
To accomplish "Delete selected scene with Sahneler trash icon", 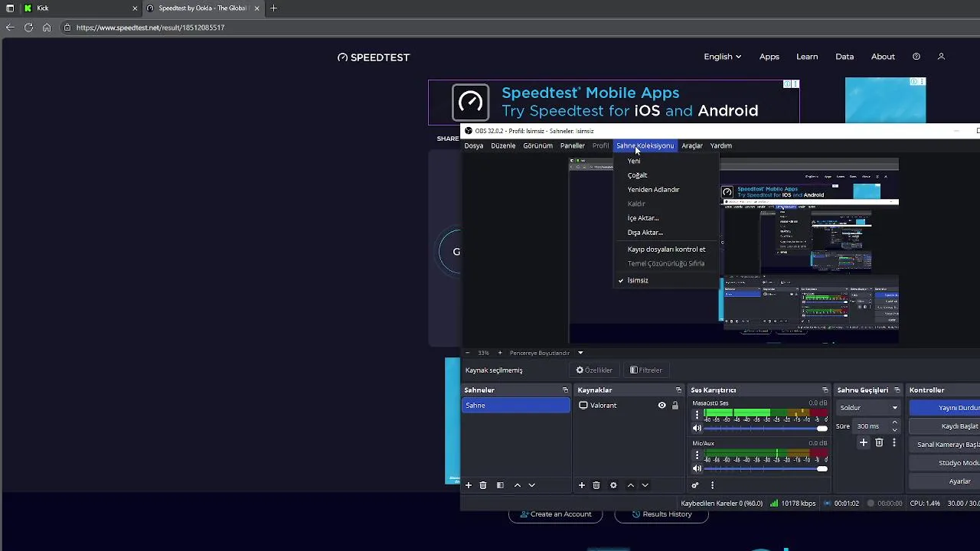I will [483, 485].
